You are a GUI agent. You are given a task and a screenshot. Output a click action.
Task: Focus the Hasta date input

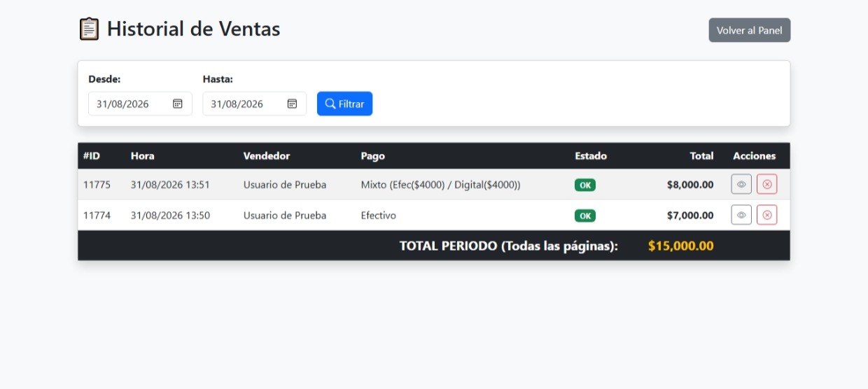click(254, 104)
